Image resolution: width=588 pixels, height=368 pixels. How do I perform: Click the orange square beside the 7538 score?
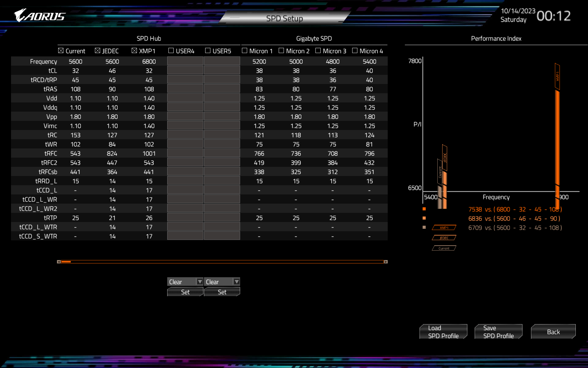click(x=424, y=209)
